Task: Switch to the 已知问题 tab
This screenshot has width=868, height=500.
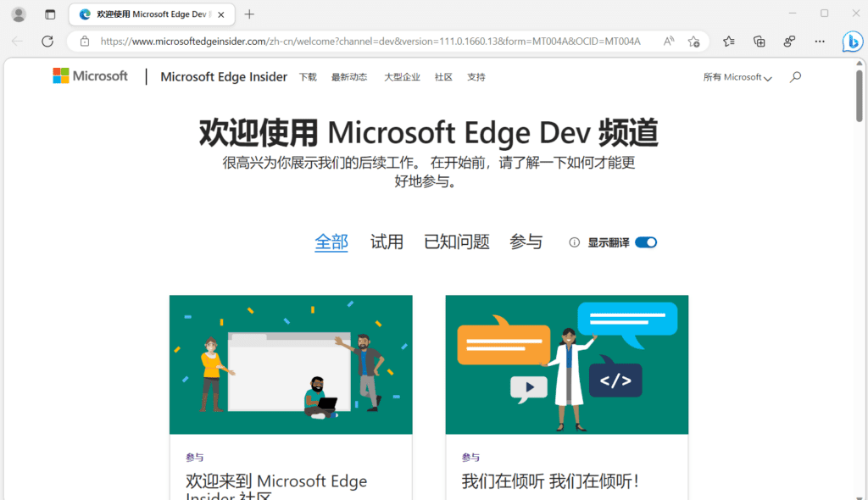Action: click(x=456, y=242)
